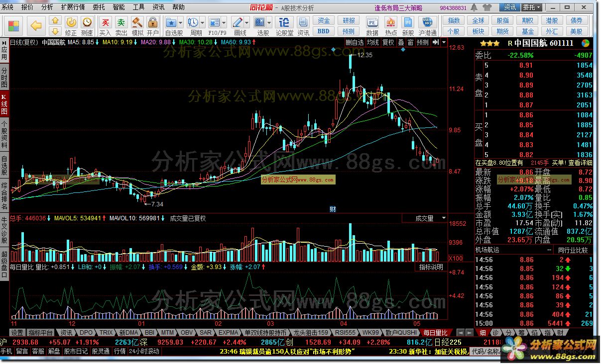Click the colorful home grid icon
The height and width of the screenshot is (364, 601).
[x=13, y=25]
